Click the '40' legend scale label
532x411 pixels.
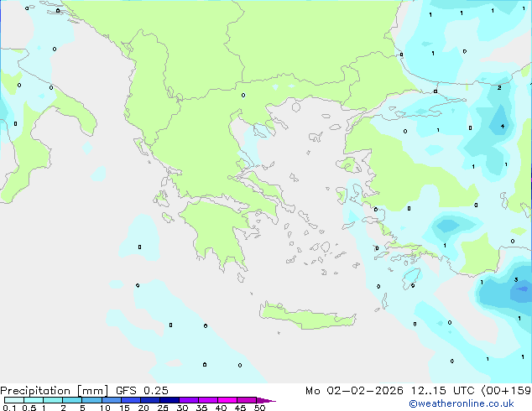pyautogui.click(x=222, y=408)
